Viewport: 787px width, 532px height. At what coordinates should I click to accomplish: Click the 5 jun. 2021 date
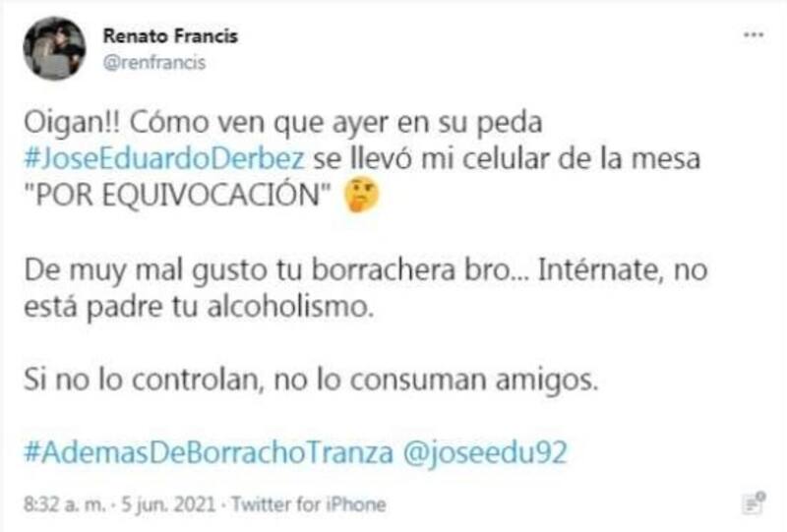(x=168, y=503)
